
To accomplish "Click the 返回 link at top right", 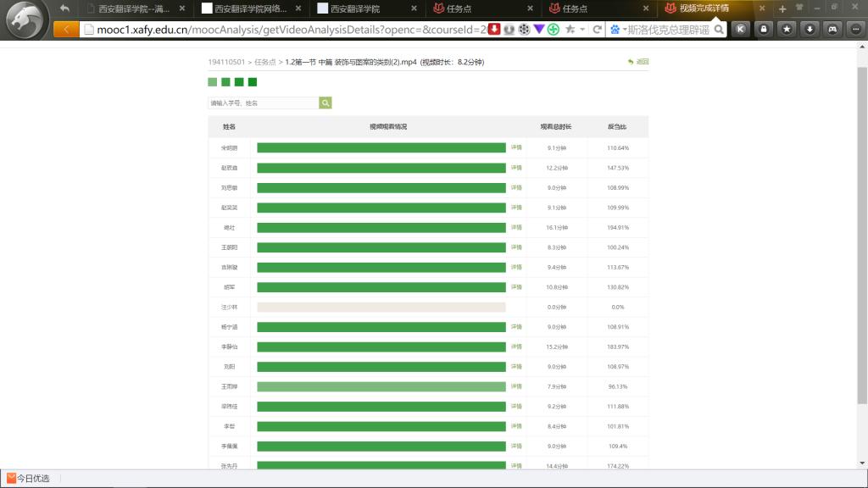I will click(x=638, y=62).
